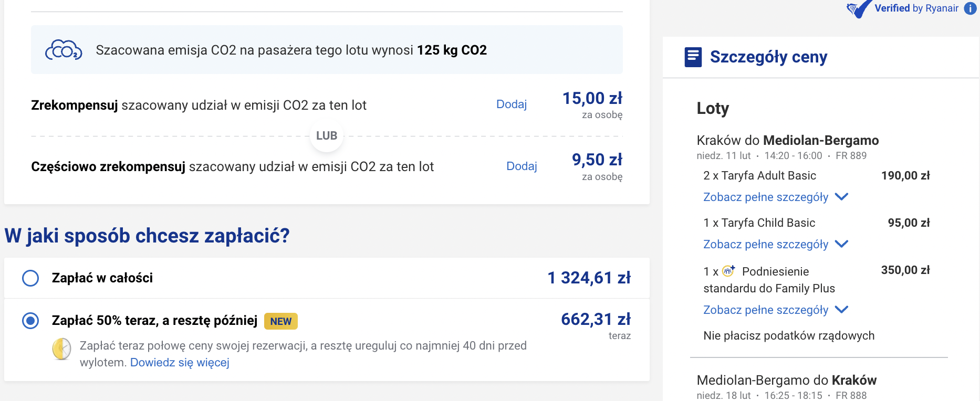Image resolution: width=980 pixels, height=401 pixels.
Task: Click the 2 x Taryfa Adult Basic row
Action: click(x=817, y=176)
